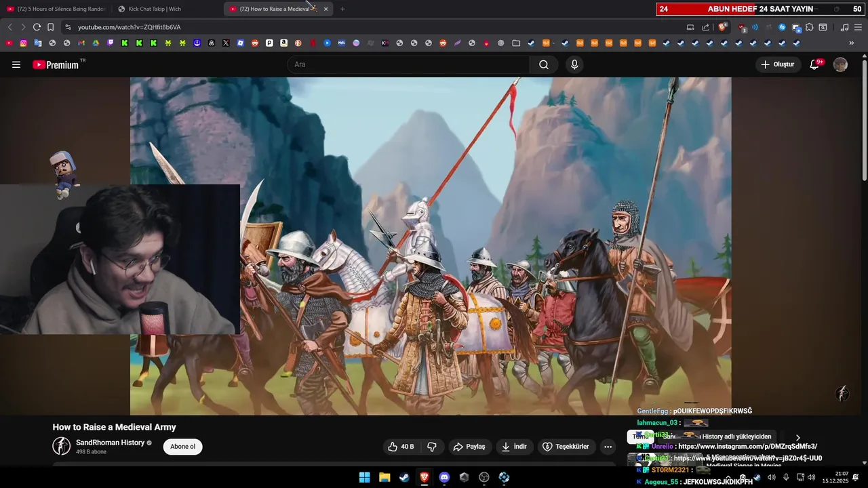This screenshot has width=868, height=488.
Task: Open File Explorer from the taskbar
Action: coord(384,477)
